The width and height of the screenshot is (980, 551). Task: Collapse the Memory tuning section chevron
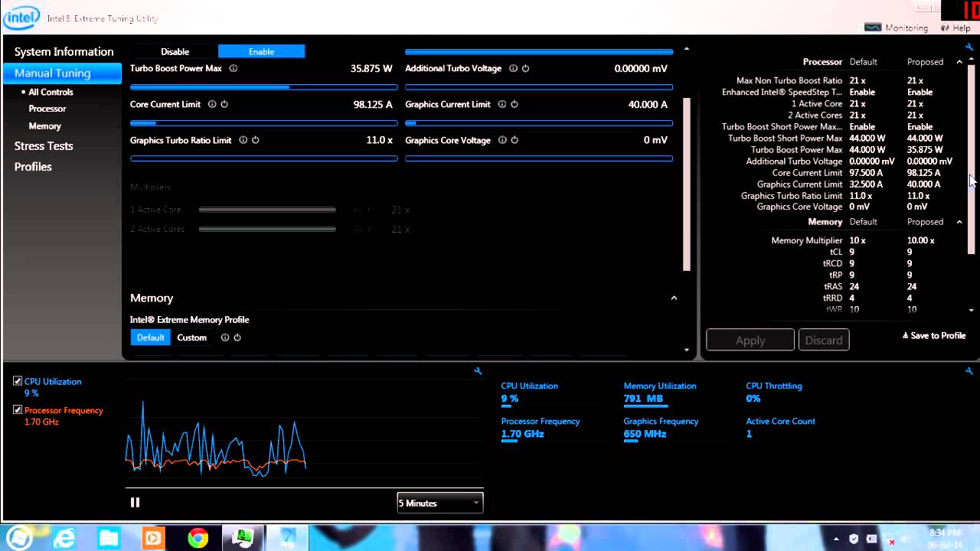pyautogui.click(x=674, y=298)
